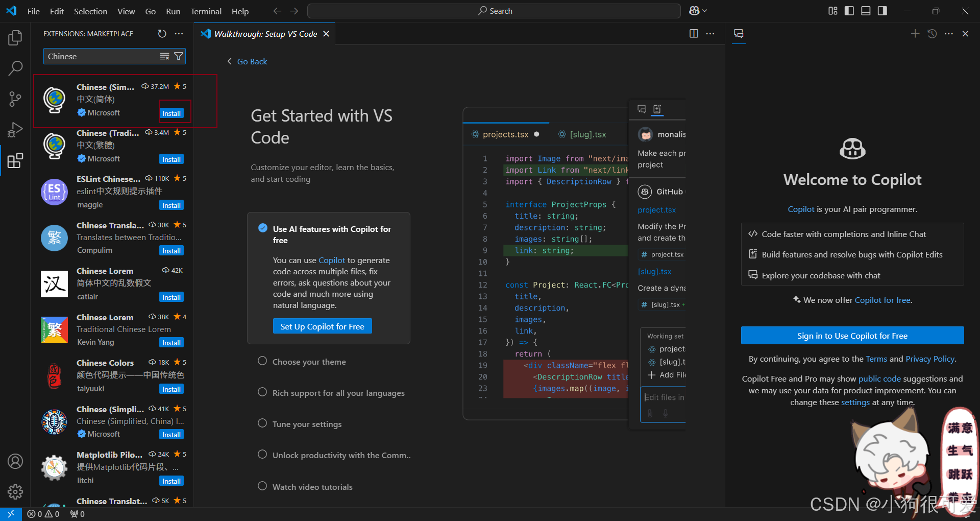This screenshot has height=521, width=980.
Task: Open the Privacy Policy link
Action: (930, 359)
